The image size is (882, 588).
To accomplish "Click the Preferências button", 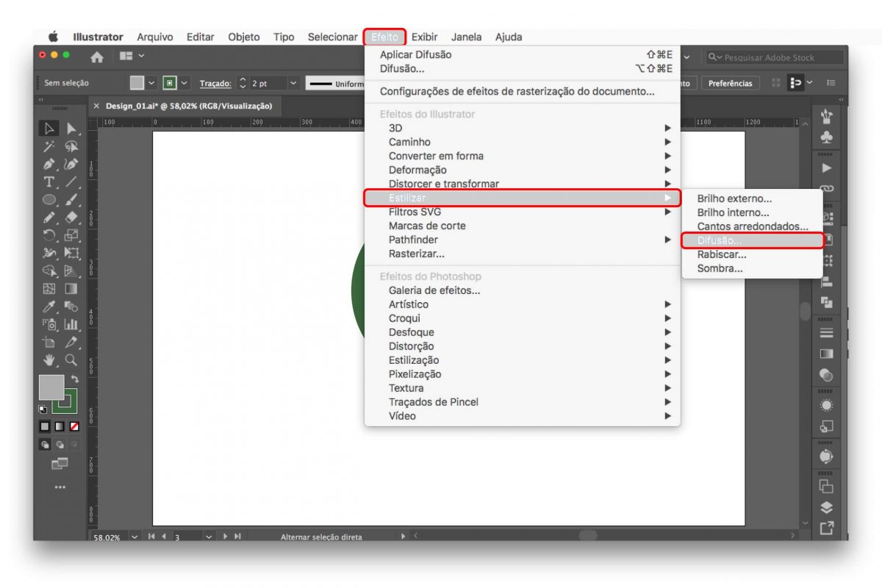I will [731, 83].
